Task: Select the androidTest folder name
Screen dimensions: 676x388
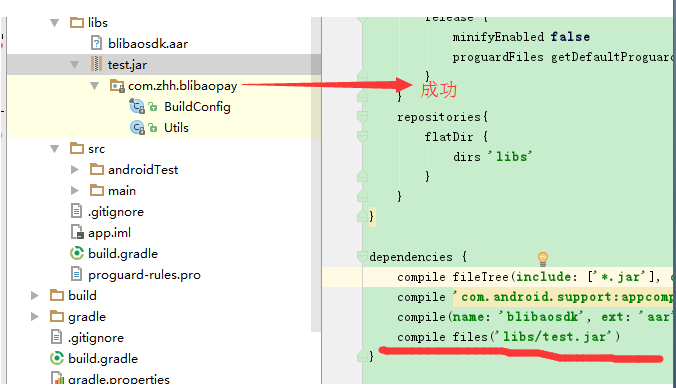Action: tap(143, 169)
